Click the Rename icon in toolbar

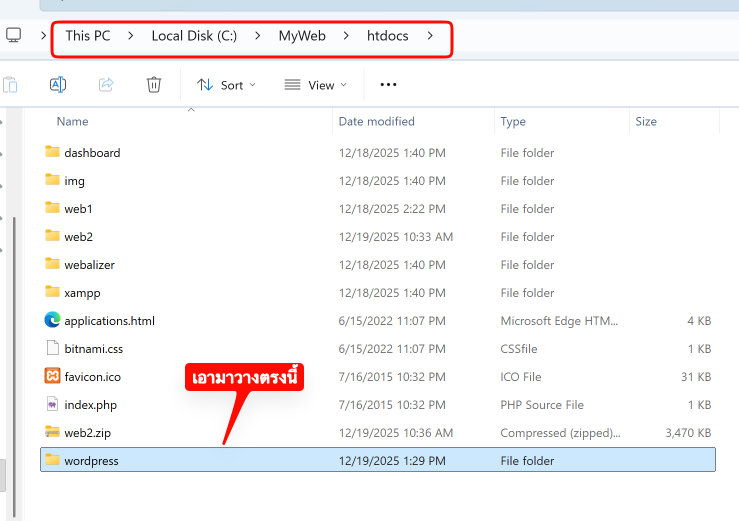pyautogui.click(x=58, y=85)
